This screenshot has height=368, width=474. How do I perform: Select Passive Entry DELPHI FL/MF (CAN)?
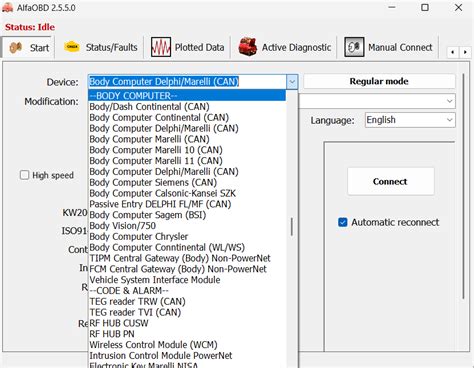click(x=187, y=204)
